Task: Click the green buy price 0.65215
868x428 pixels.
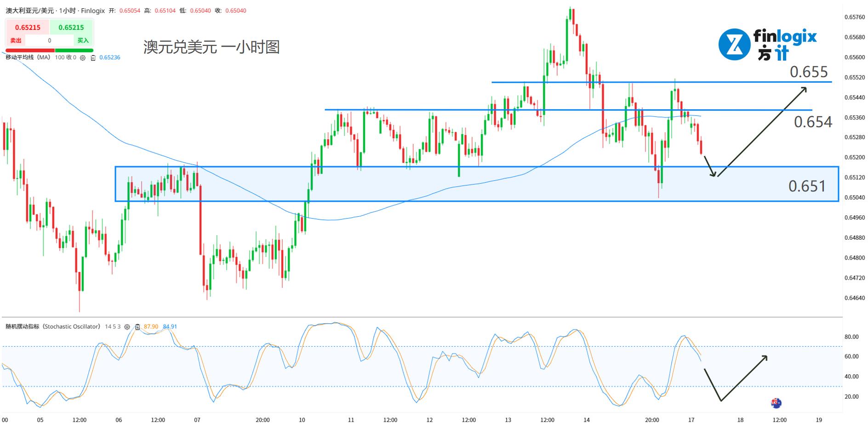Action: point(71,28)
